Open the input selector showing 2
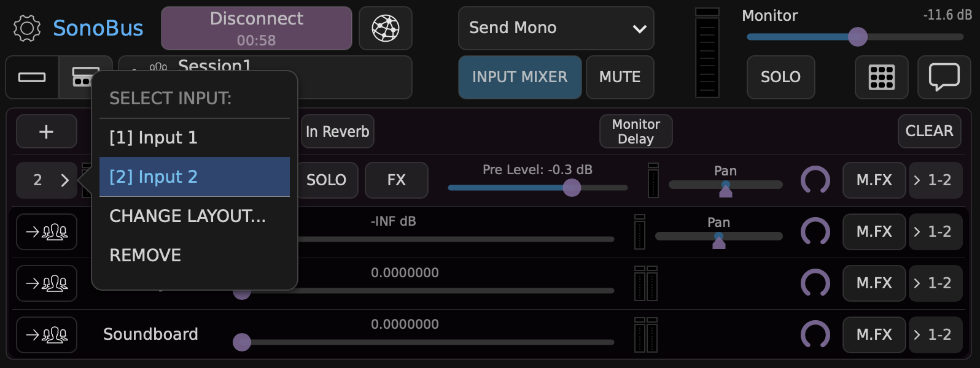 click(47, 180)
